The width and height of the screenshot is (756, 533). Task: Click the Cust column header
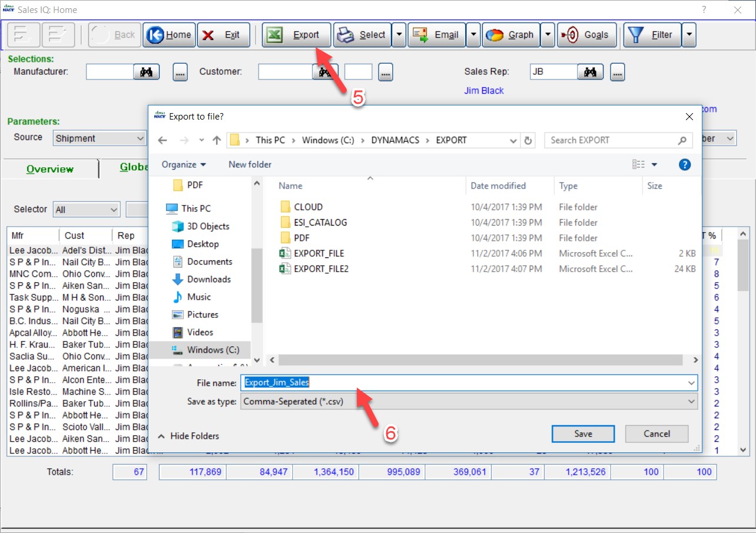tap(86, 235)
